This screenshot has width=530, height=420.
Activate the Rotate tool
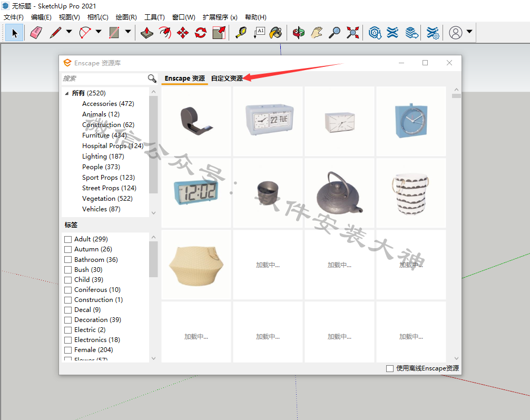click(x=201, y=33)
